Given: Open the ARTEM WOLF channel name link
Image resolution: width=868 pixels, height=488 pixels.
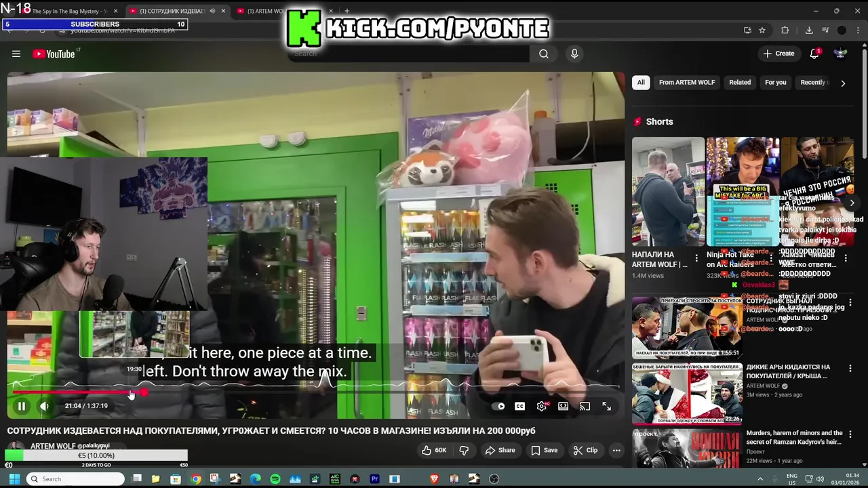Looking at the screenshot, I should [x=53, y=446].
